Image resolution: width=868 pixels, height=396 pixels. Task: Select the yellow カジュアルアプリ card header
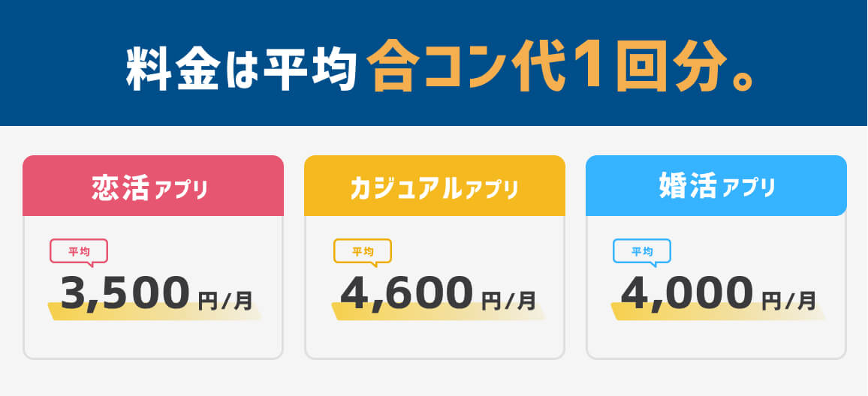[435, 187]
